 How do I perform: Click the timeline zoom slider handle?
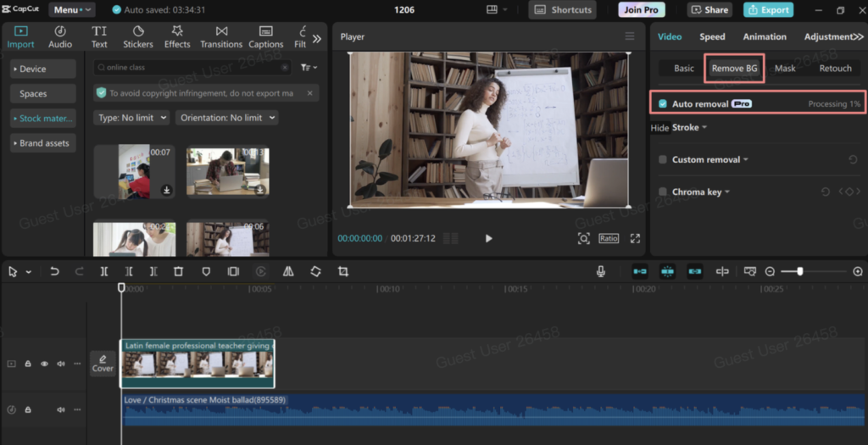pyautogui.click(x=799, y=271)
